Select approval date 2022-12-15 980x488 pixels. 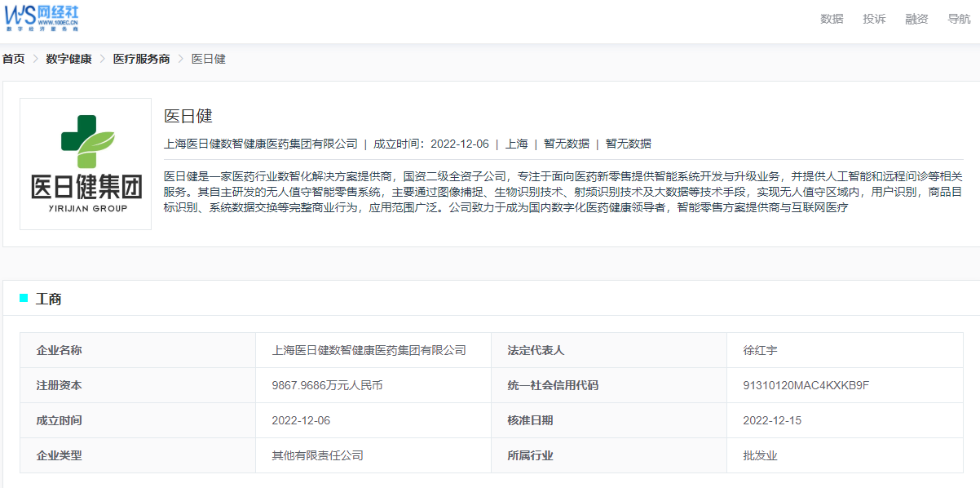[x=772, y=420]
